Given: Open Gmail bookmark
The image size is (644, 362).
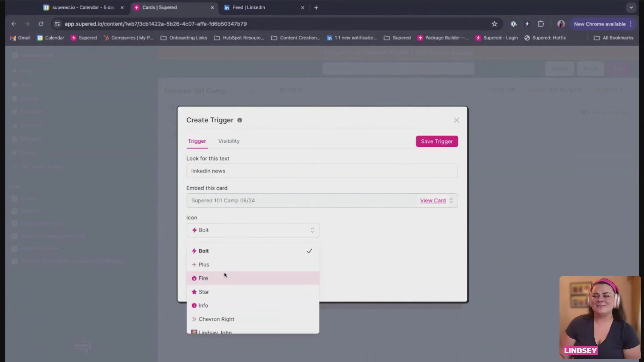Looking at the screenshot, I should 20,38.
